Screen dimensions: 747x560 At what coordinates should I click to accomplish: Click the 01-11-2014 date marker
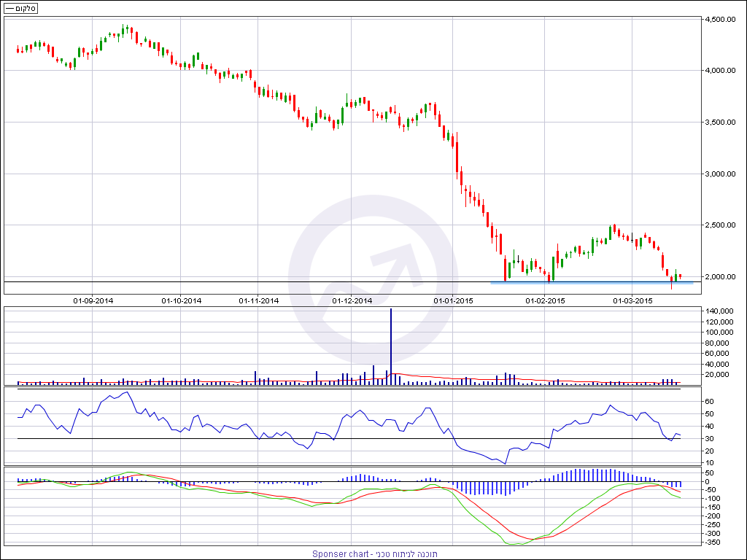[259, 300]
